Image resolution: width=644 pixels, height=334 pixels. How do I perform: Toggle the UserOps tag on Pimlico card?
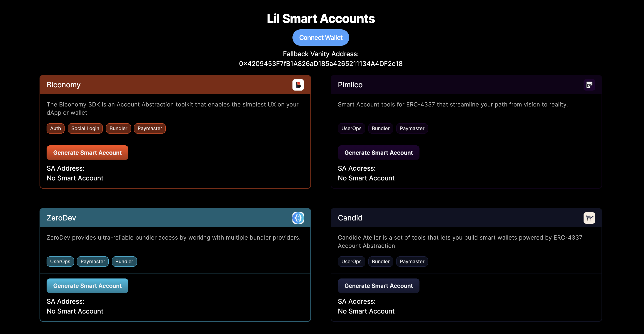tap(351, 128)
